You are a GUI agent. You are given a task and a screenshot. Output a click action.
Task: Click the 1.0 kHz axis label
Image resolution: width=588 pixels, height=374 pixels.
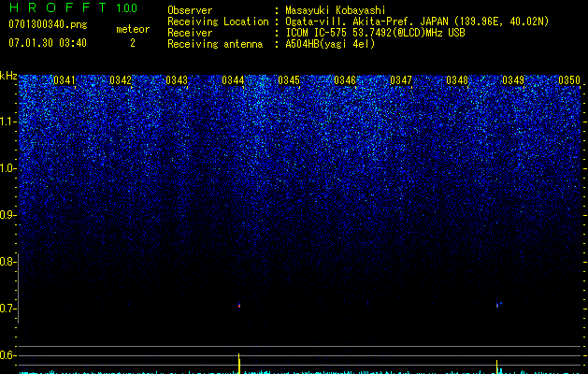pos(7,168)
